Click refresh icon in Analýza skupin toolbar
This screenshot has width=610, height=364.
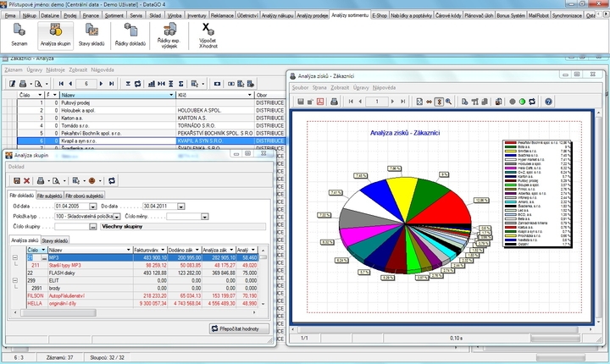(112, 181)
